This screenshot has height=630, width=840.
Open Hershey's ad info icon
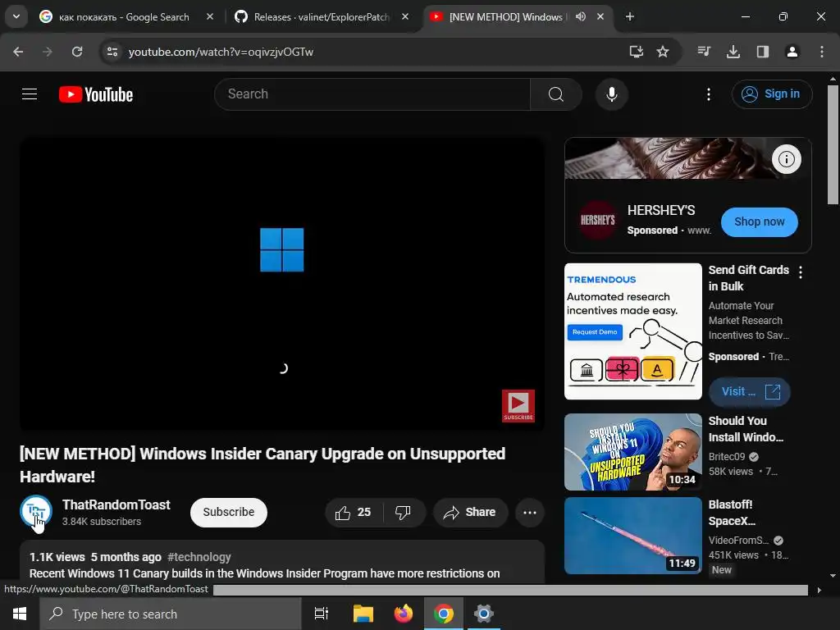click(787, 159)
